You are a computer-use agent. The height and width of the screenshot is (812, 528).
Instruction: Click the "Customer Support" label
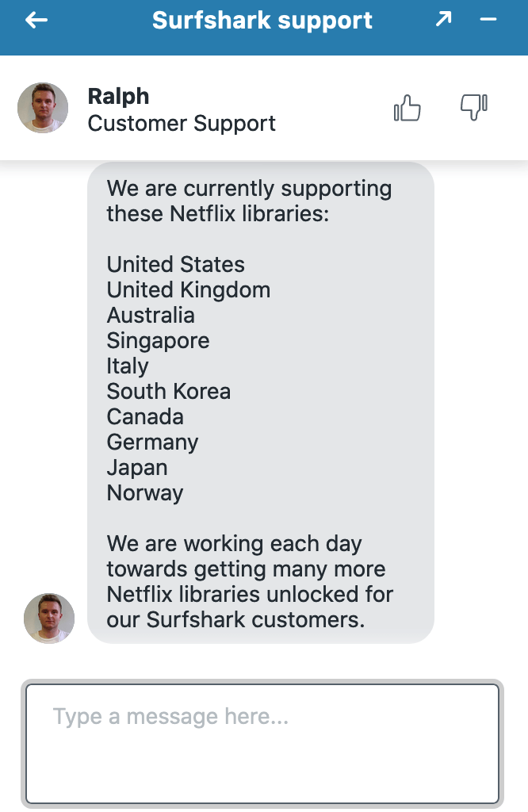[x=182, y=124]
